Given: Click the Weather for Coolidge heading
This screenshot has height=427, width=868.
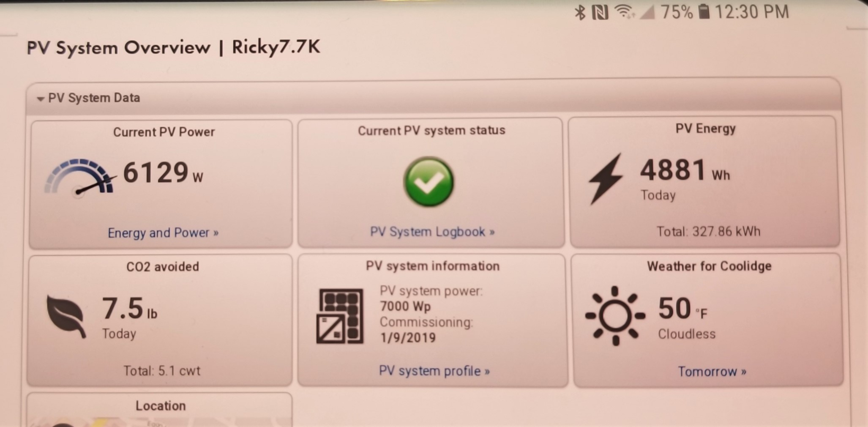Looking at the screenshot, I should [x=709, y=266].
